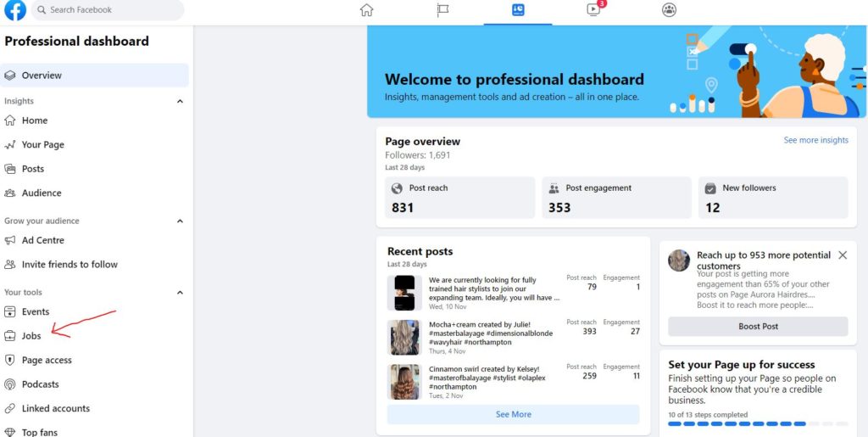Click the New followers check icon

click(x=710, y=188)
